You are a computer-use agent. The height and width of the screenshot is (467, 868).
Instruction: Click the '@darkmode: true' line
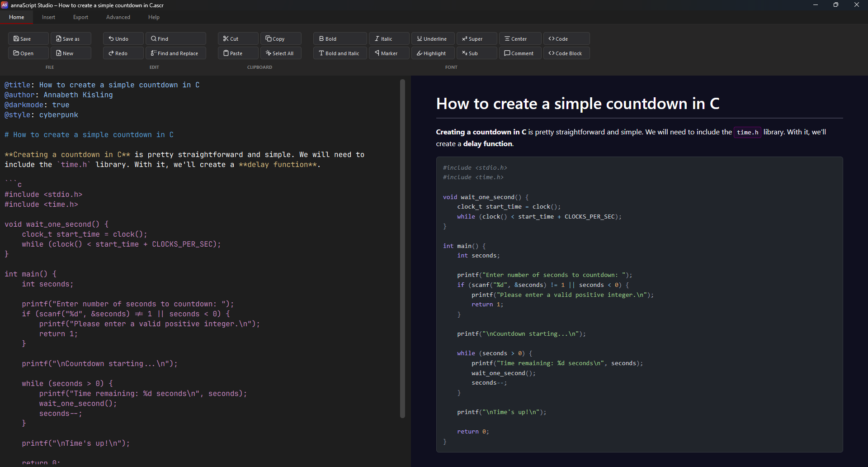(x=37, y=105)
